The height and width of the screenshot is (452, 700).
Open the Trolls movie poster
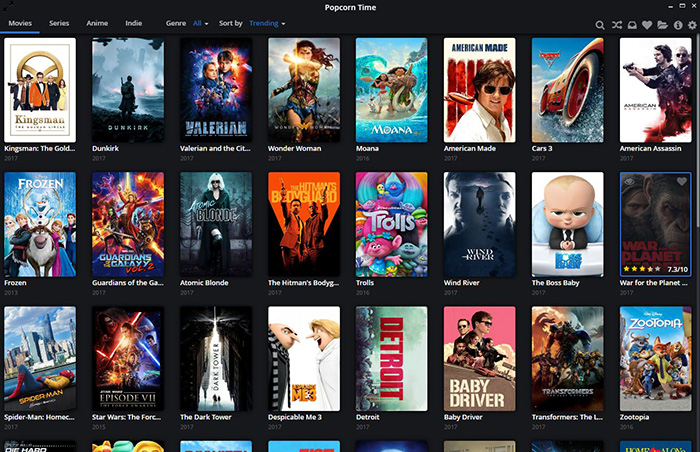[392, 224]
